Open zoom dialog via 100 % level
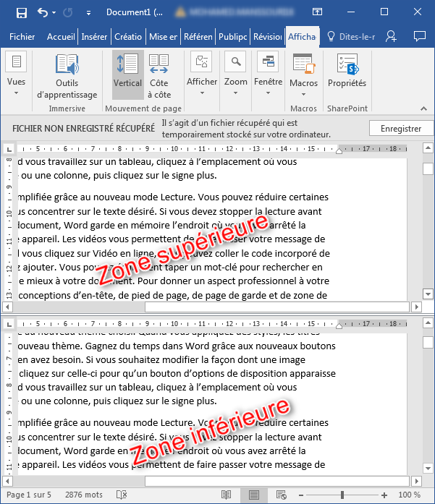This screenshot has width=435, height=504. pos(409,495)
